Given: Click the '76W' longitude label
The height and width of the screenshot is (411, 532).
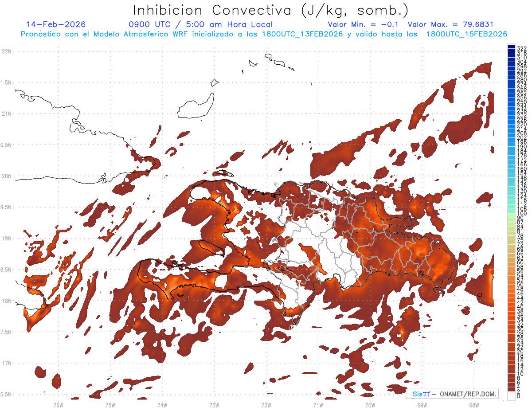Looking at the screenshot, I should tap(58, 405).
